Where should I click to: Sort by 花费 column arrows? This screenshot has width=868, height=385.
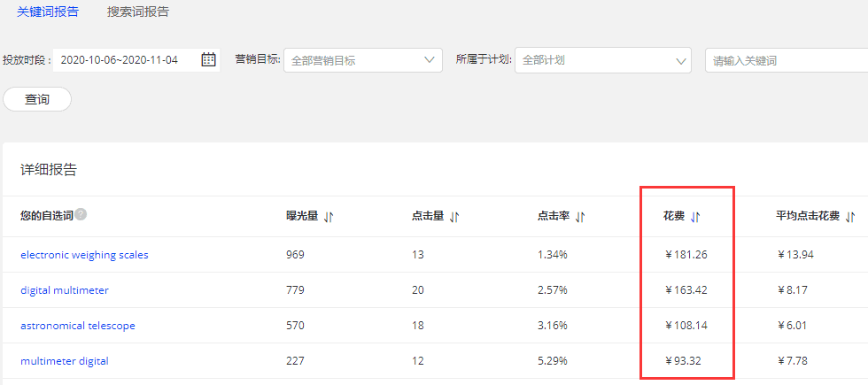coord(696,218)
